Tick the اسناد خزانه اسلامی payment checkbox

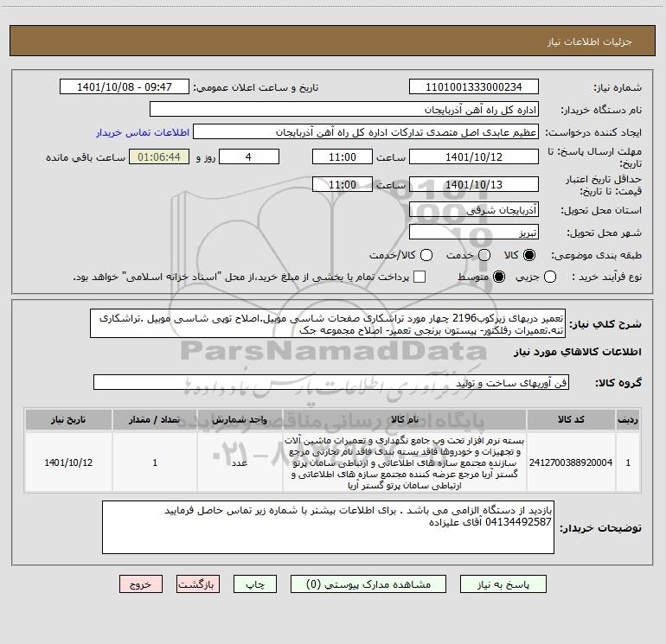point(419,277)
